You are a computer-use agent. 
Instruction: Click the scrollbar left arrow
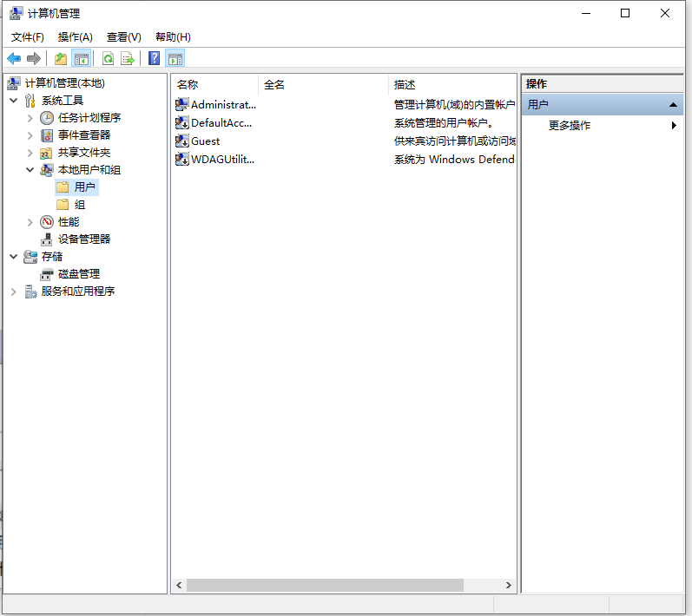point(179,585)
